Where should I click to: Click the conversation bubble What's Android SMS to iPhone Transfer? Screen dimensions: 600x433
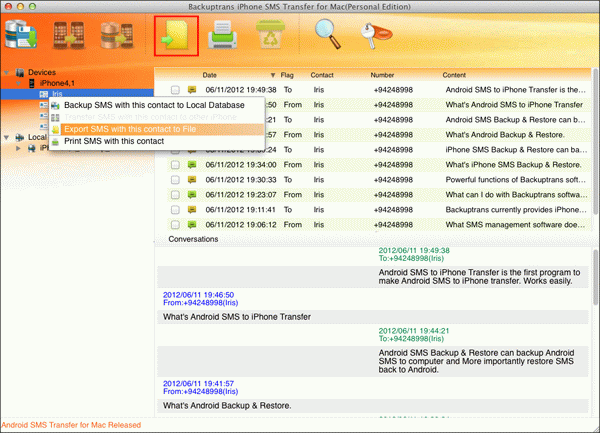pos(373,317)
